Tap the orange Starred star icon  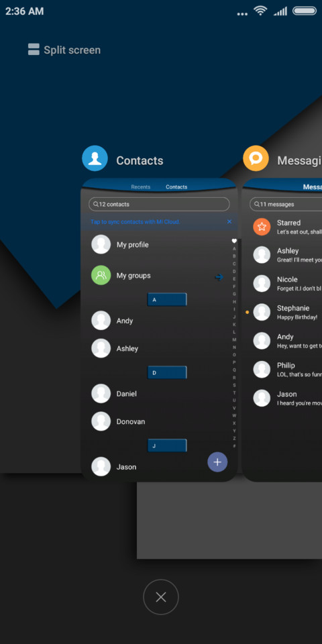[262, 227]
